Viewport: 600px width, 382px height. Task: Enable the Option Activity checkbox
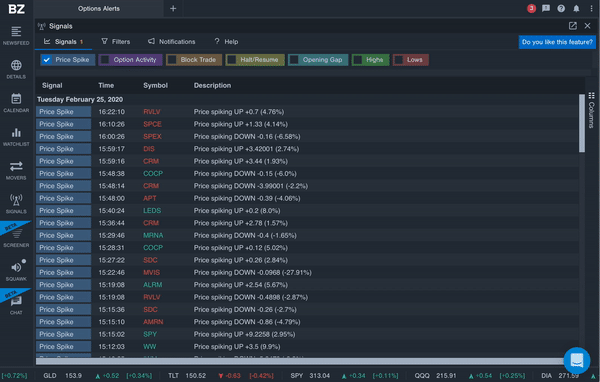tap(104, 60)
